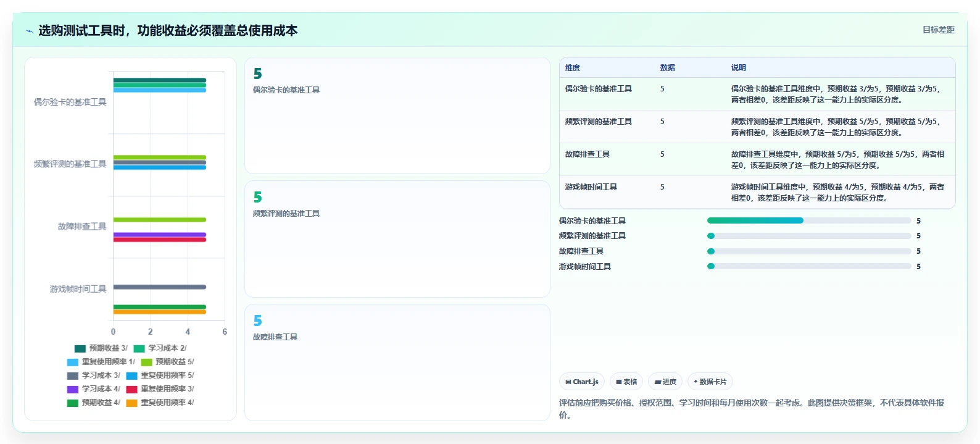Click the dark green top bar of 偶尔验卡的基准工具
980x444 pixels.
point(159,80)
